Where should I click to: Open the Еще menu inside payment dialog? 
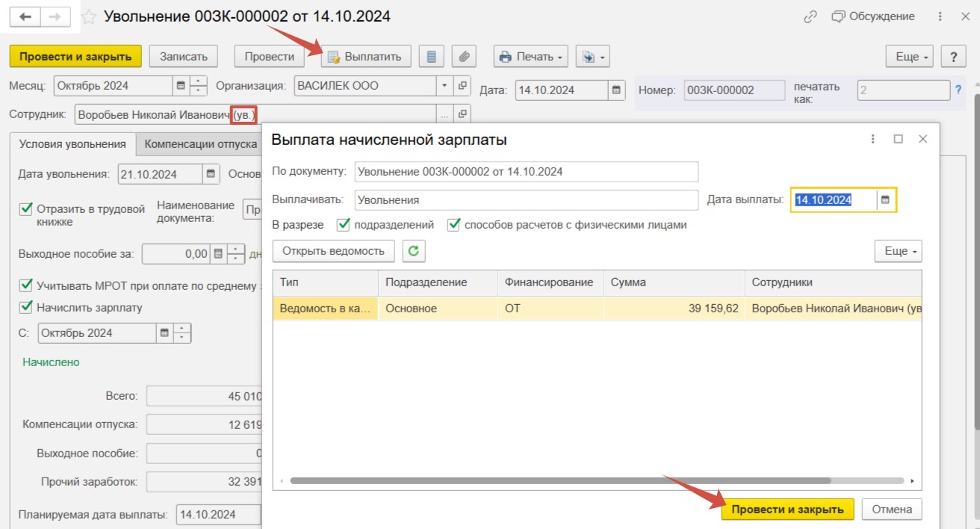click(x=899, y=251)
